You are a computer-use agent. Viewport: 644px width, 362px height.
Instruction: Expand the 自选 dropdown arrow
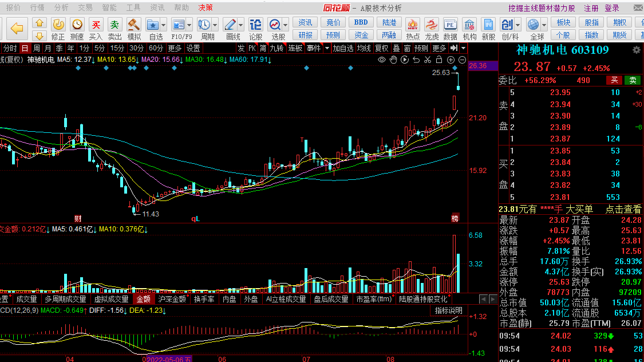point(164,25)
